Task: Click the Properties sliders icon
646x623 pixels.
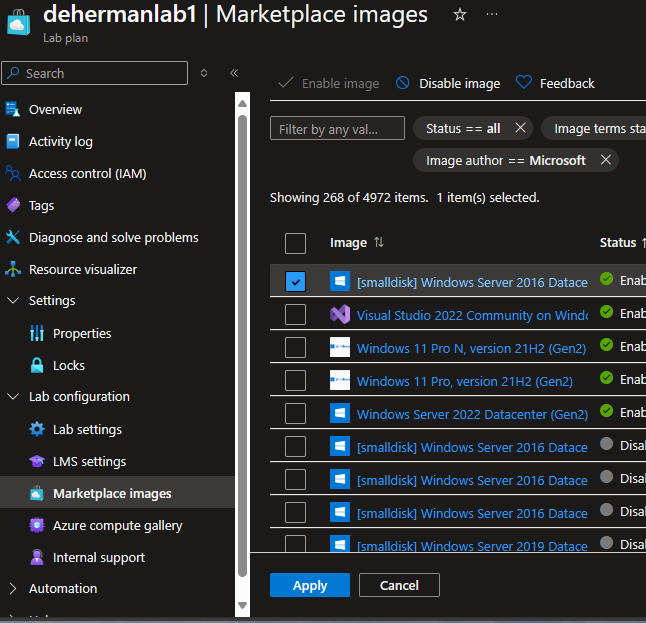Action: (37, 333)
